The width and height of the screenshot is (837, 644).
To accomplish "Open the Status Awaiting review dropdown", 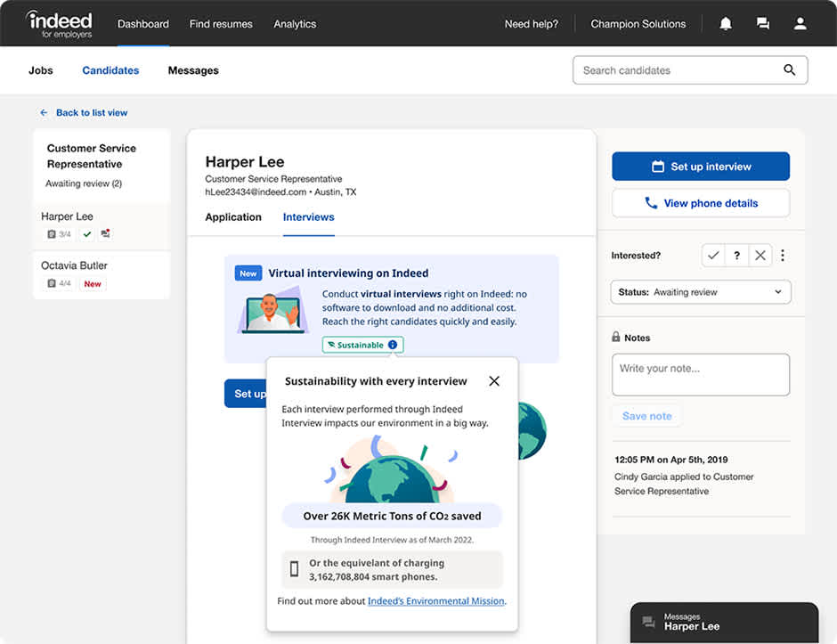I will tap(701, 291).
